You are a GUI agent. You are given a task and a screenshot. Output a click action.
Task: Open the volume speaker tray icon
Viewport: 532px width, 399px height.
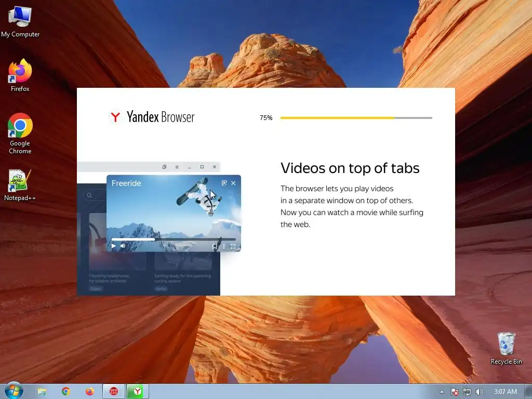click(x=479, y=392)
